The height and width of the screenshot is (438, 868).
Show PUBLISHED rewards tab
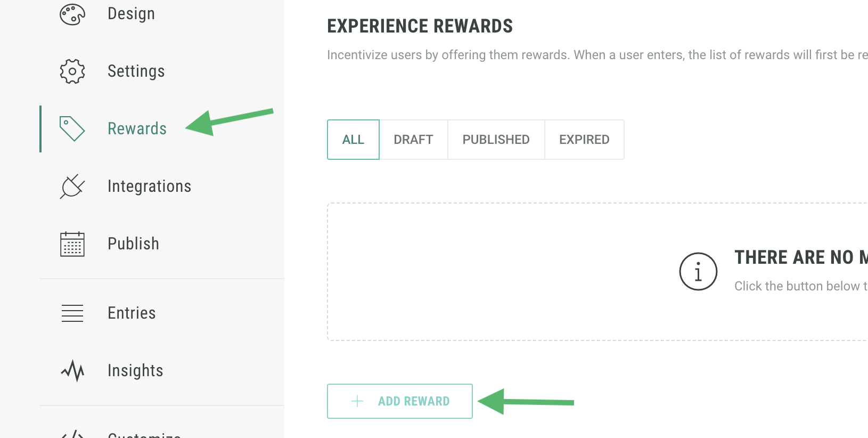(496, 140)
